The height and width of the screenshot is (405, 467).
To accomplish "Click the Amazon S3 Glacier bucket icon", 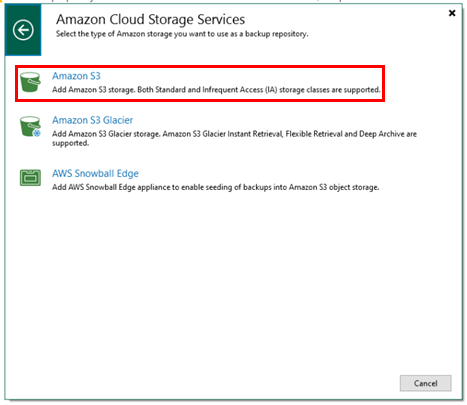I will coord(30,126).
